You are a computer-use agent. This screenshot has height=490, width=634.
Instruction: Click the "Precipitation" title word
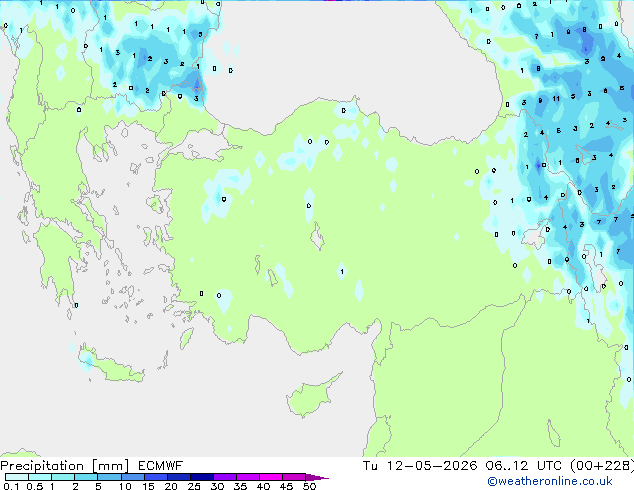42,466
